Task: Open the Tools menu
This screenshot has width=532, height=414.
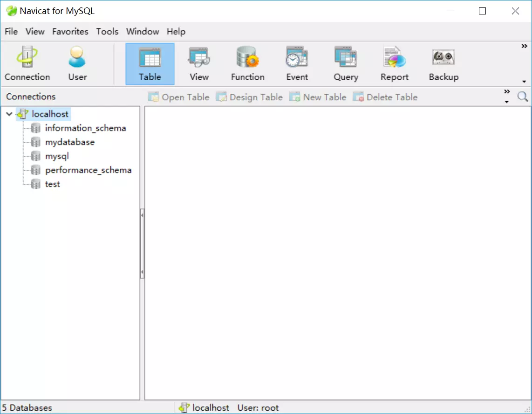Action: pyautogui.click(x=107, y=32)
